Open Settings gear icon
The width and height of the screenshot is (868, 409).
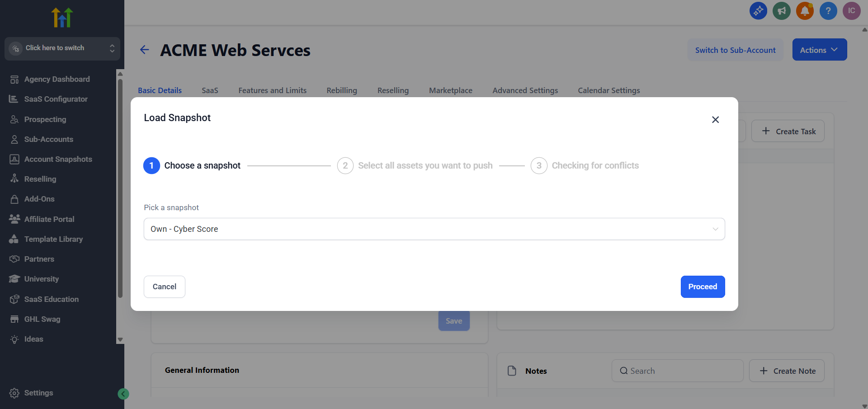(14, 393)
